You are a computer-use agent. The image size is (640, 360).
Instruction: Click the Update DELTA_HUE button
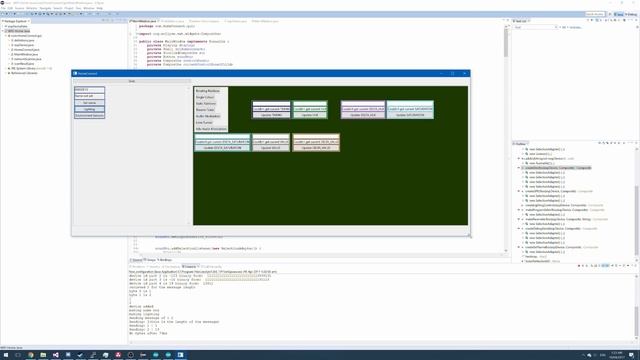point(363,115)
